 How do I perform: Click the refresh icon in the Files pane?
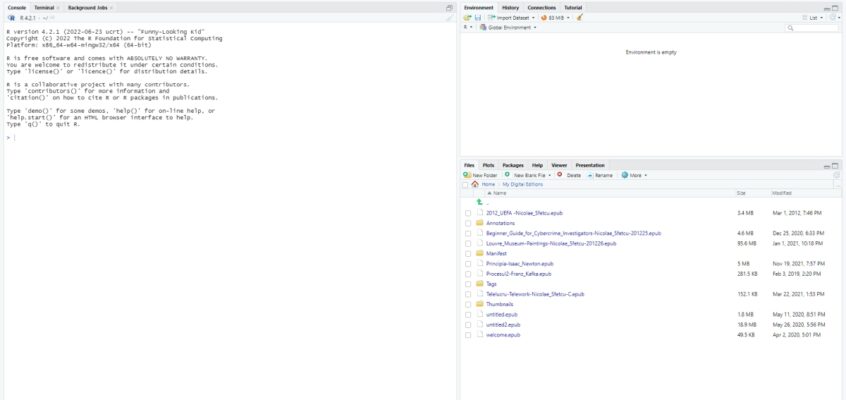[x=837, y=175]
